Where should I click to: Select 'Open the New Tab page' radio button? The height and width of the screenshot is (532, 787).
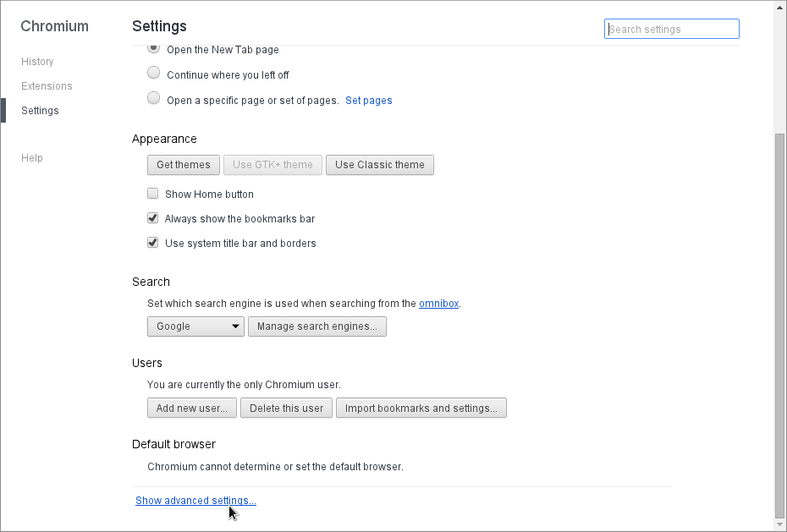point(154,49)
